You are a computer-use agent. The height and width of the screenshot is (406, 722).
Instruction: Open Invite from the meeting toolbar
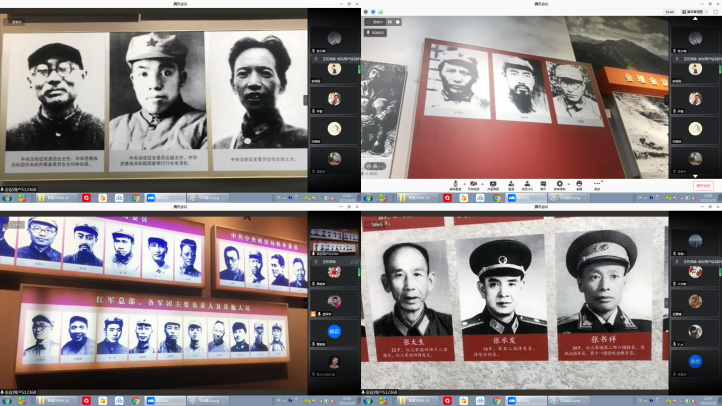coord(511,184)
